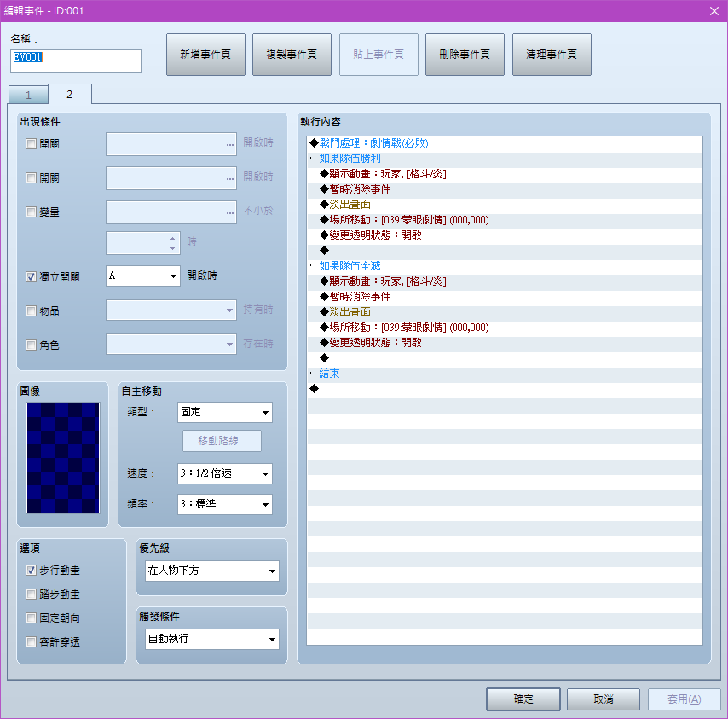Click the 新增事件頁 button
Viewport: 728px width, 719px height.
pos(205,55)
